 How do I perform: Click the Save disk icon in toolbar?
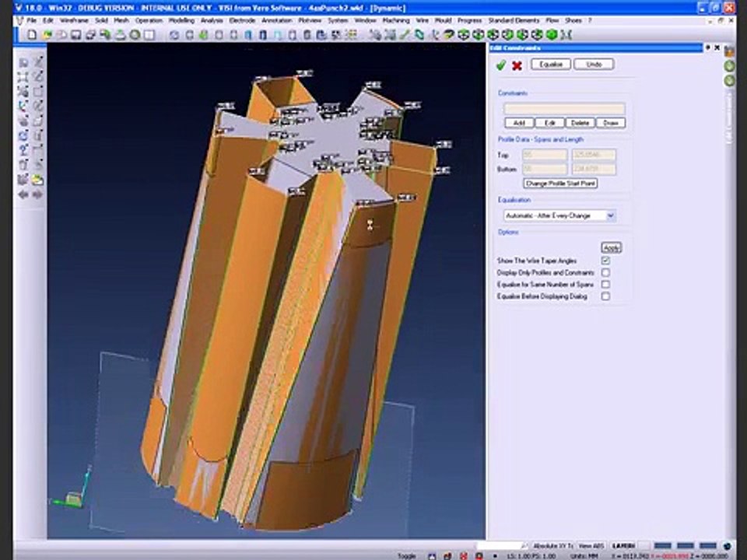[75, 35]
